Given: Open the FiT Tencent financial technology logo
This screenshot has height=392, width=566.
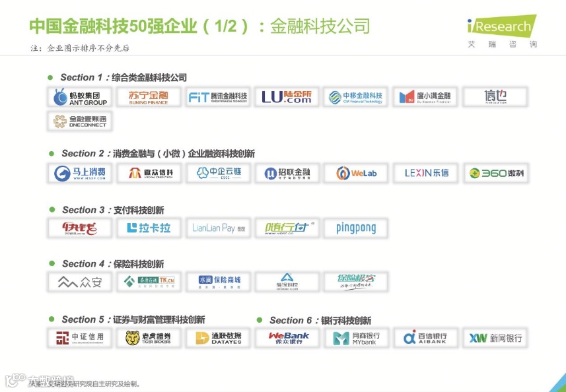Looking at the screenshot, I should click(218, 97).
